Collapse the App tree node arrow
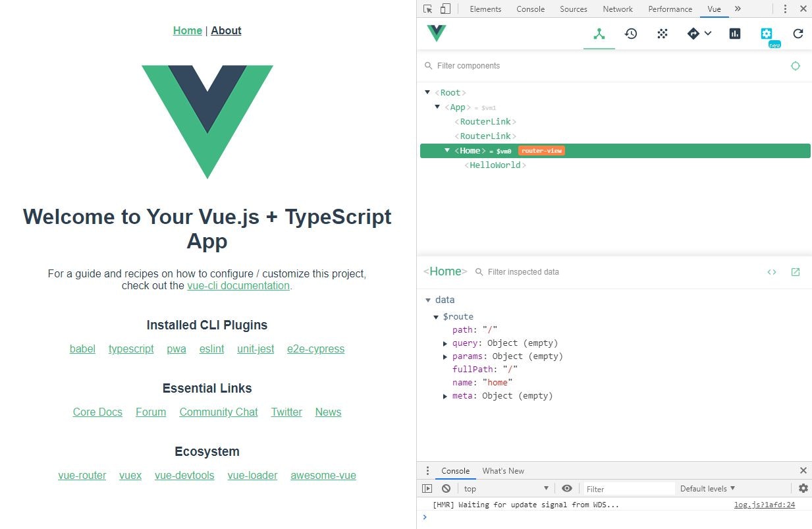Viewport: 812px width, 529px height. (x=437, y=107)
